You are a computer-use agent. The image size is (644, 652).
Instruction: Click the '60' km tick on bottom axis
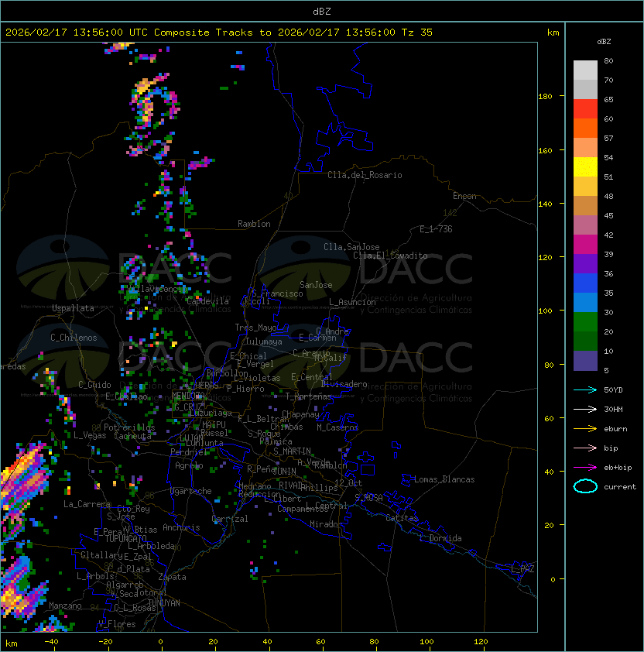(x=320, y=642)
